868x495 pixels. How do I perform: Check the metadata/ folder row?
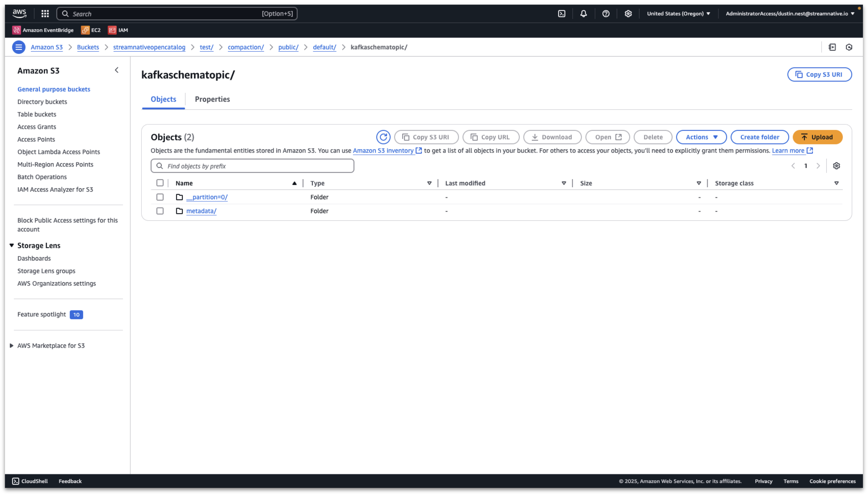(160, 211)
